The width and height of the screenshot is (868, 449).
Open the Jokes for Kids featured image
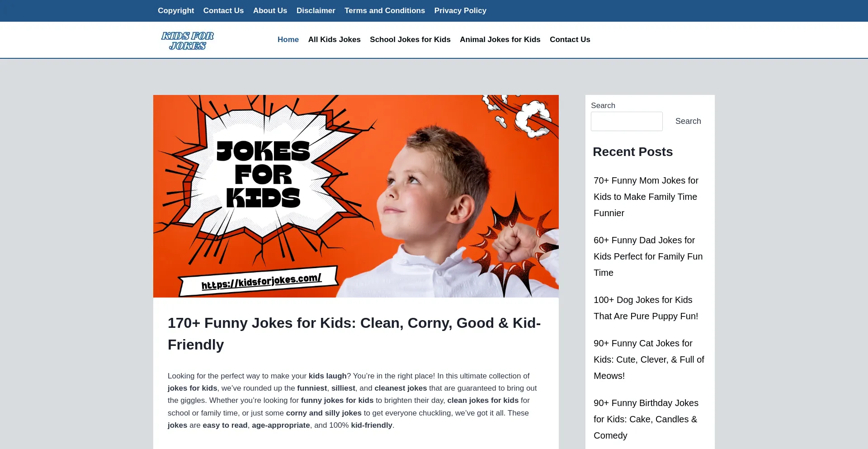coord(356,196)
